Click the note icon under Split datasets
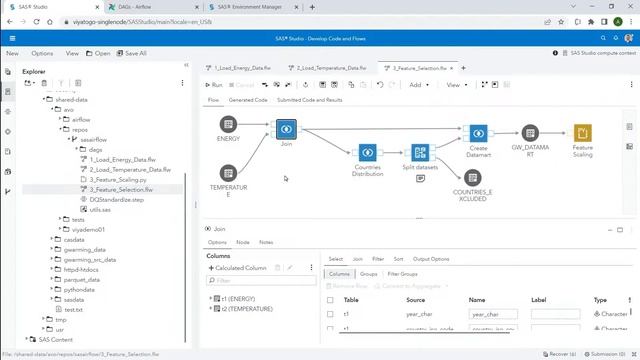640x360 pixels. pyautogui.click(x=420, y=178)
